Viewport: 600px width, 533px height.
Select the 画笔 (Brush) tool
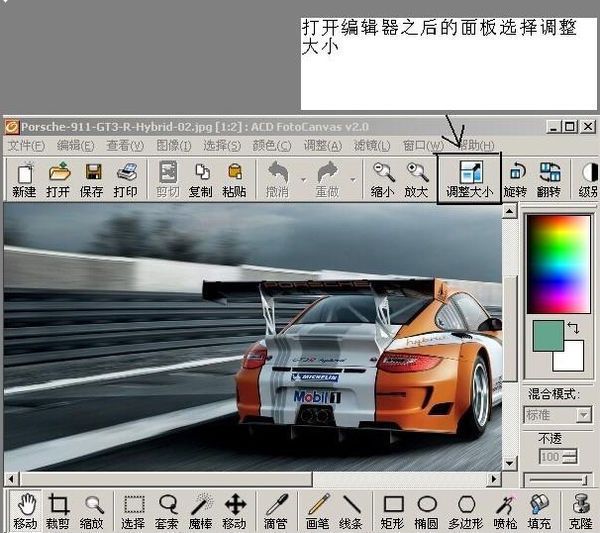click(318, 511)
